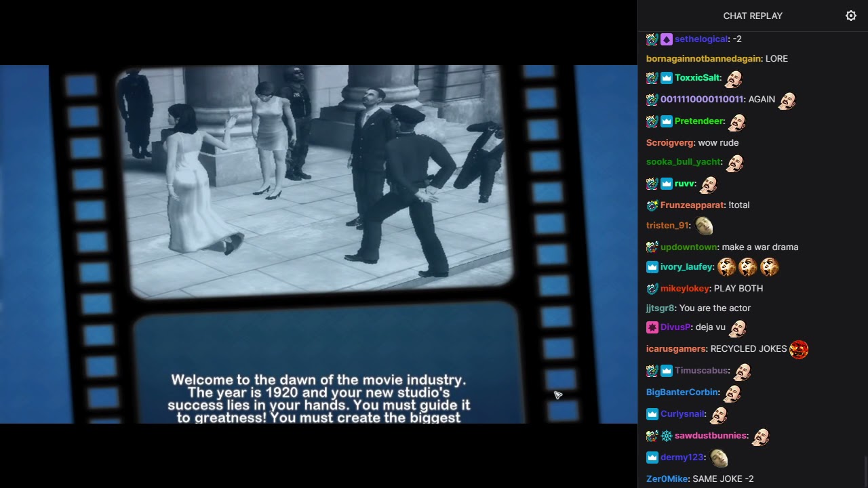Click the emote in sawdustbunnies' message

pos(761,436)
